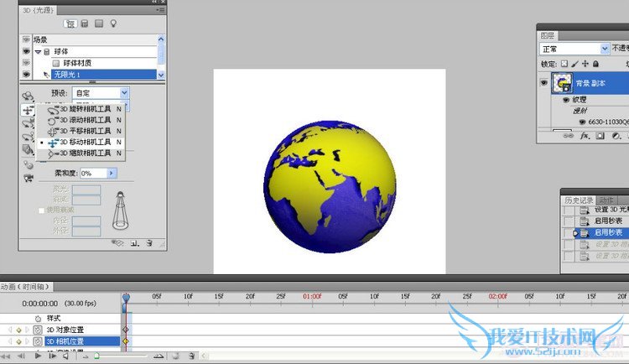Click the point-light at origin icon
The height and width of the screenshot is (364, 629).
pos(28,164)
